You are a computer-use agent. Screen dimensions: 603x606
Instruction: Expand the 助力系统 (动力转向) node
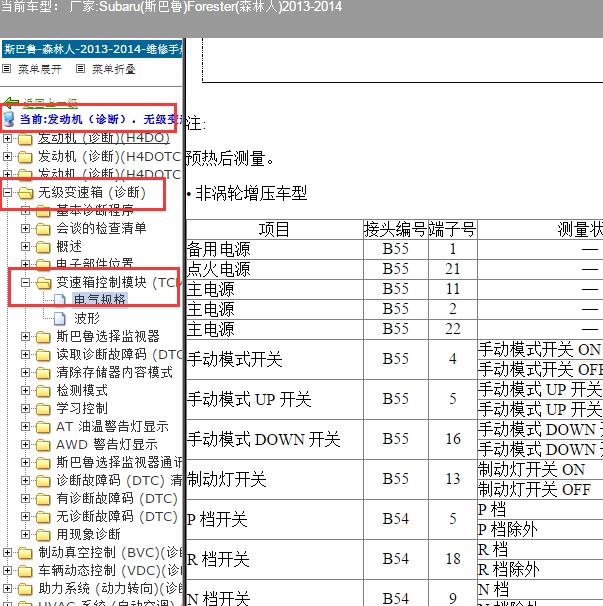(x=7, y=589)
